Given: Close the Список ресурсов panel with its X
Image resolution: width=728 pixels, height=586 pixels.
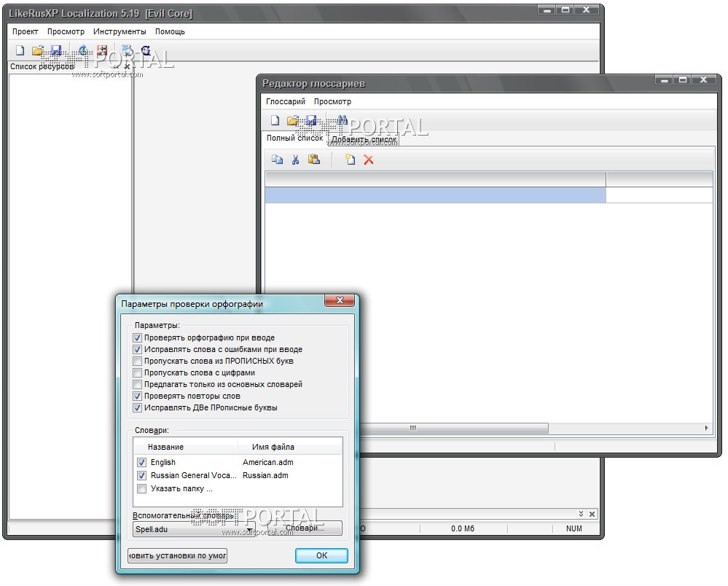Looking at the screenshot, I should point(127,67).
